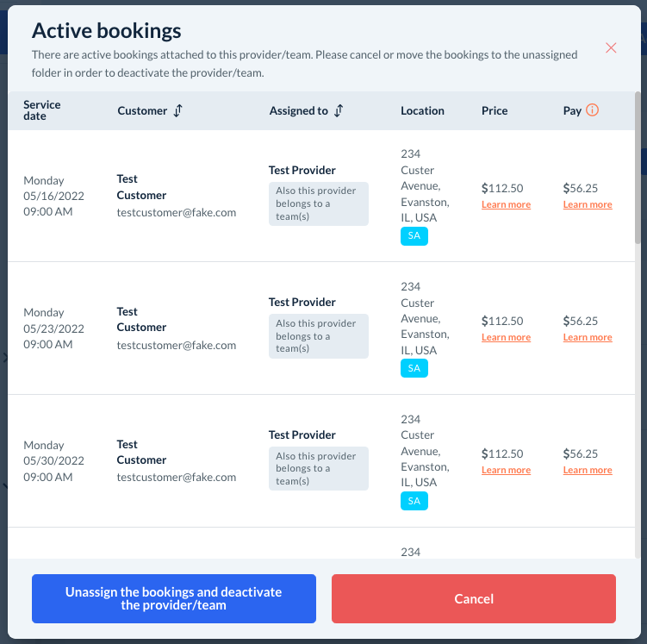Screen dimensions: 647x644
Task: Open Learn more under pay for 05/16/2022
Action: pos(588,205)
